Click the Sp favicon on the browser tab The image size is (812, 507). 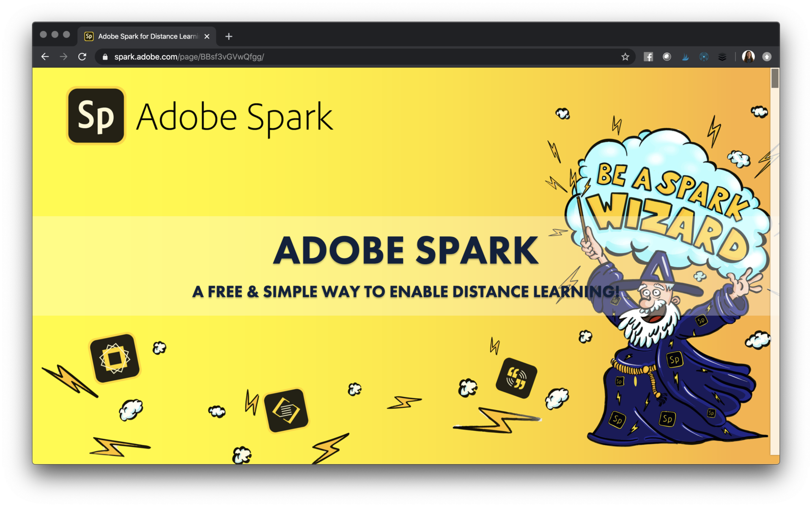click(89, 36)
